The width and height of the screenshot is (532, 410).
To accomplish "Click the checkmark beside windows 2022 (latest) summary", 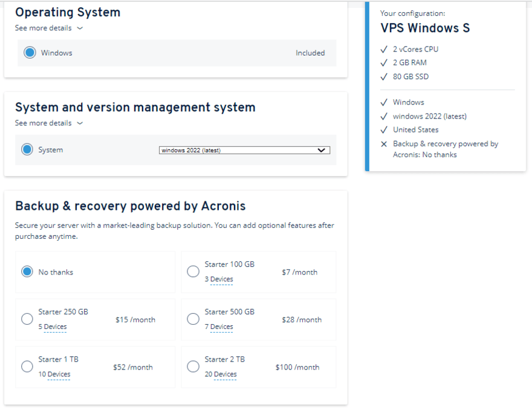I will pos(384,117).
